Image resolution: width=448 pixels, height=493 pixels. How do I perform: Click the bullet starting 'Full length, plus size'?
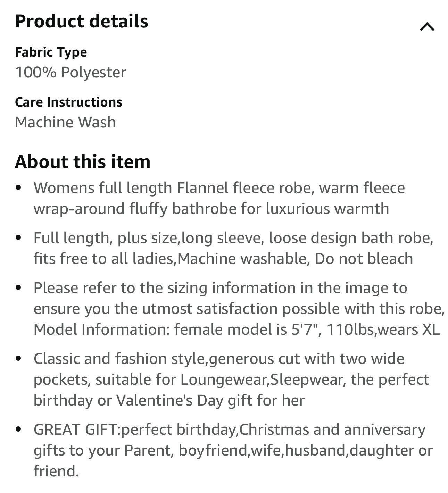233,248
